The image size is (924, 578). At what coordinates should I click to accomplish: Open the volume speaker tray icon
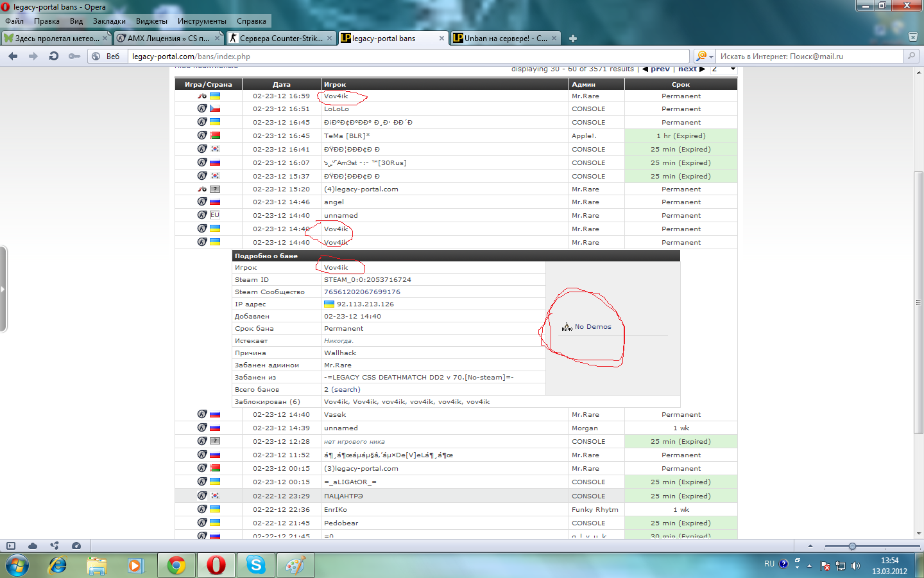coord(855,566)
